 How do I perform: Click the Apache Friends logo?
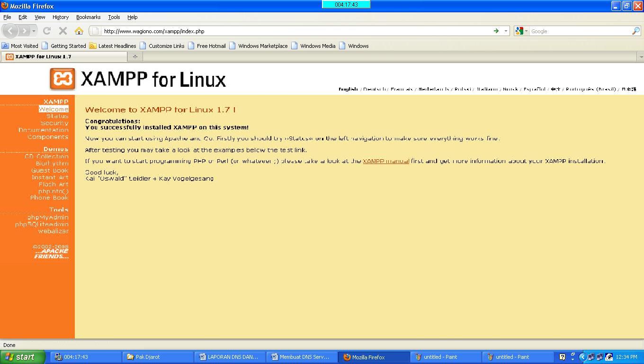click(x=51, y=254)
